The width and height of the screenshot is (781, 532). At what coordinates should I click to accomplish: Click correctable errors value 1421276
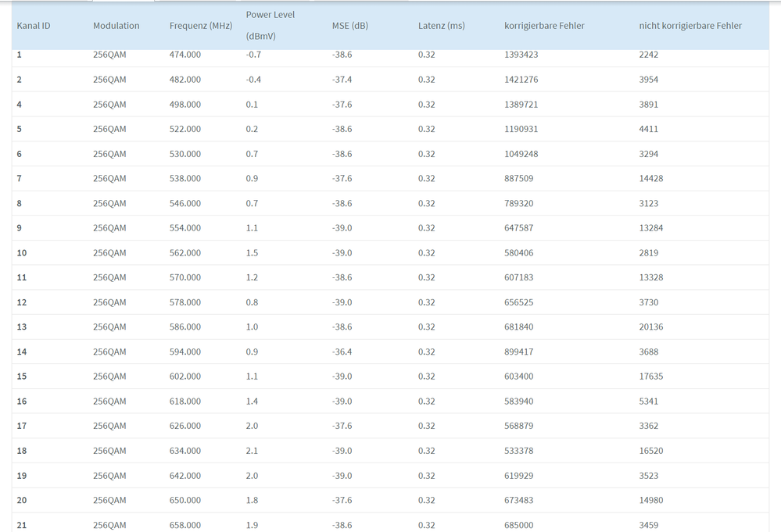[x=521, y=80]
